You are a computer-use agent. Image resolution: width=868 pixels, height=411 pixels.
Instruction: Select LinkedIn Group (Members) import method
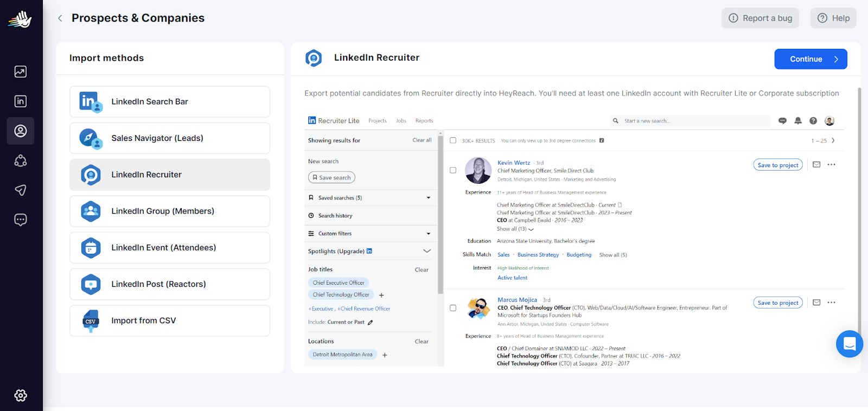(170, 211)
